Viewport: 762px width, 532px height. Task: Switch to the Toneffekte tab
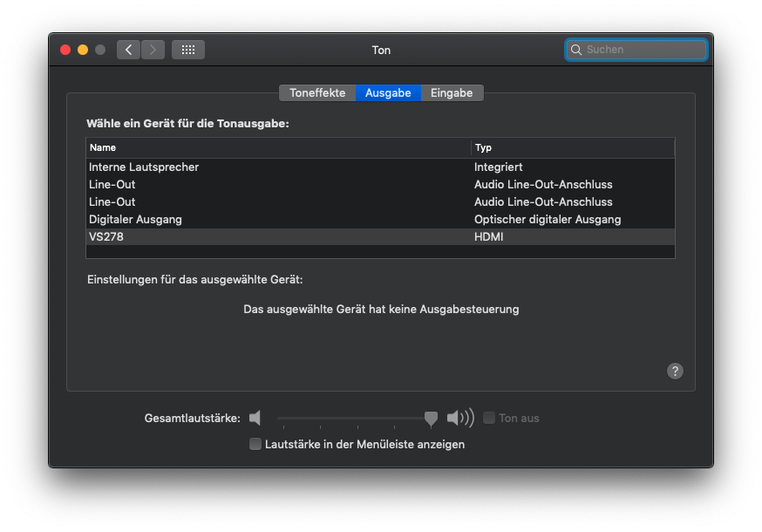coord(317,93)
